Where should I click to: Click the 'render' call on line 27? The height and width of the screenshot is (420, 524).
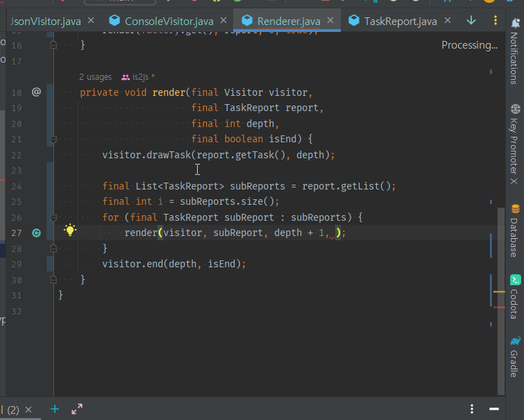(x=141, y=233)
